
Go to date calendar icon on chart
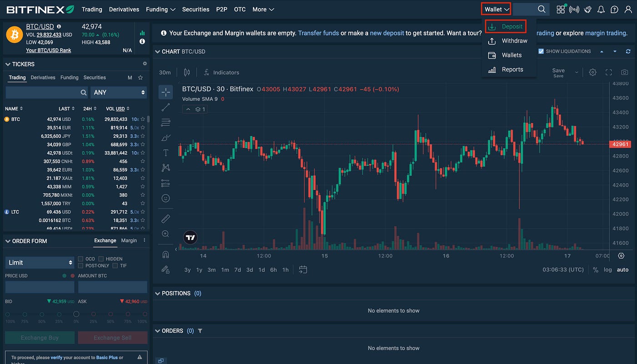(303, 269)
